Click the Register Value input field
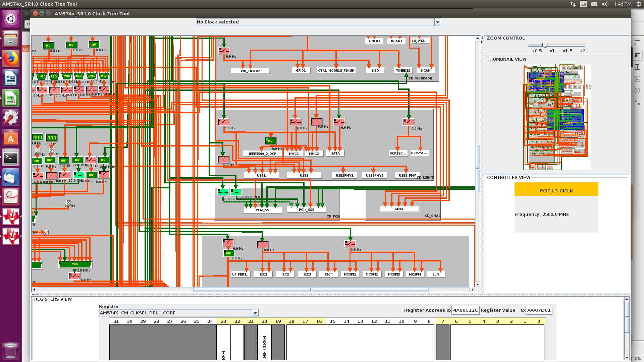The image size is (644, 362). 539,310
